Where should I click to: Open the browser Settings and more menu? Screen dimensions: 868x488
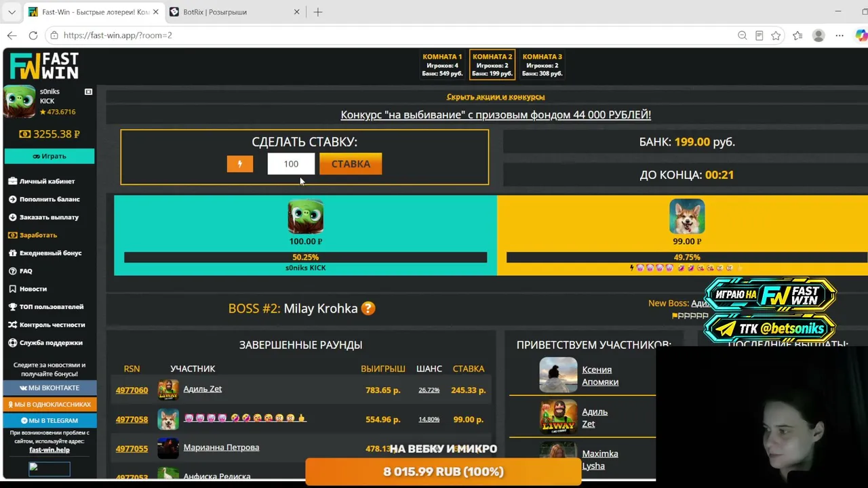[x=840, y=35]
